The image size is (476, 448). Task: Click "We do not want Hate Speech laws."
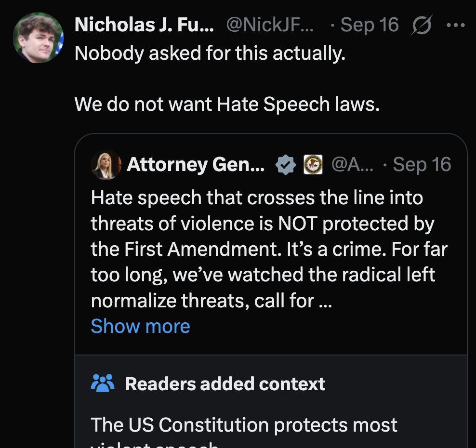coord(227,104)
